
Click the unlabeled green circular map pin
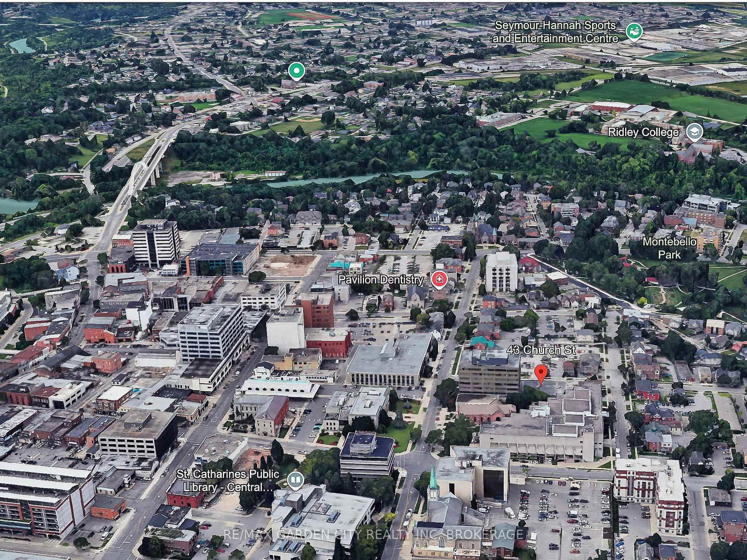[x=296, y=71]
